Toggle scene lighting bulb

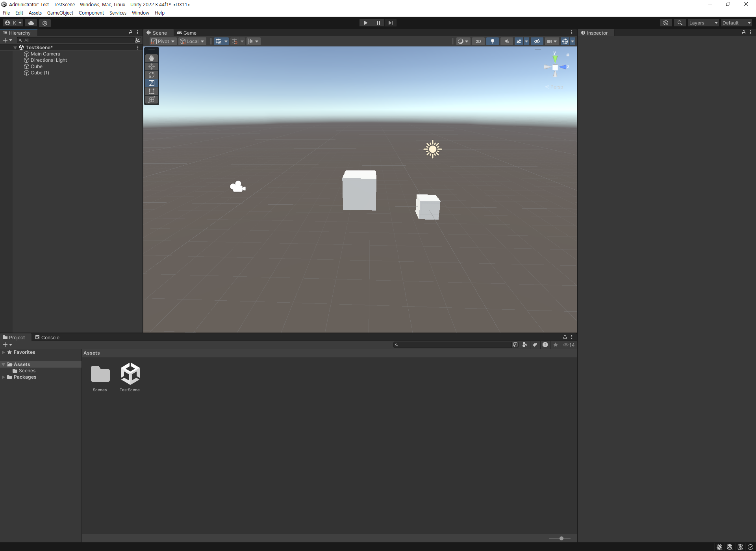click(x=492, y=41)
